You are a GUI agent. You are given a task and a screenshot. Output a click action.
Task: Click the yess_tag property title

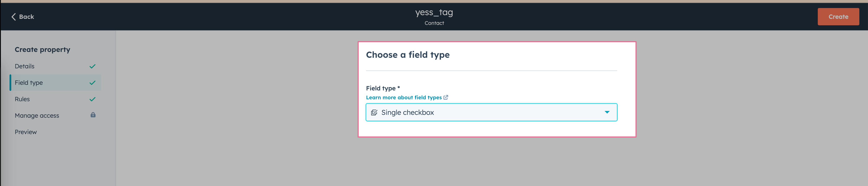coord(434,13)
